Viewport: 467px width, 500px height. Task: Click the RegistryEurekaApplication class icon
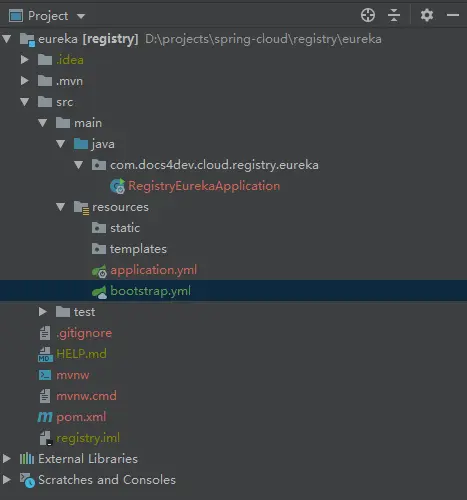tap(117, 186)
